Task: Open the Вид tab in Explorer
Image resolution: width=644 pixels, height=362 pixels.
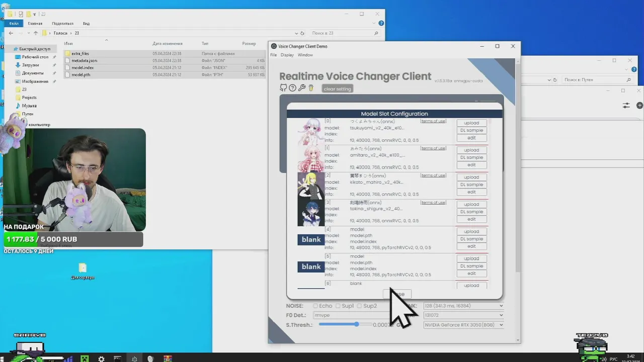Action: (86, 24)
